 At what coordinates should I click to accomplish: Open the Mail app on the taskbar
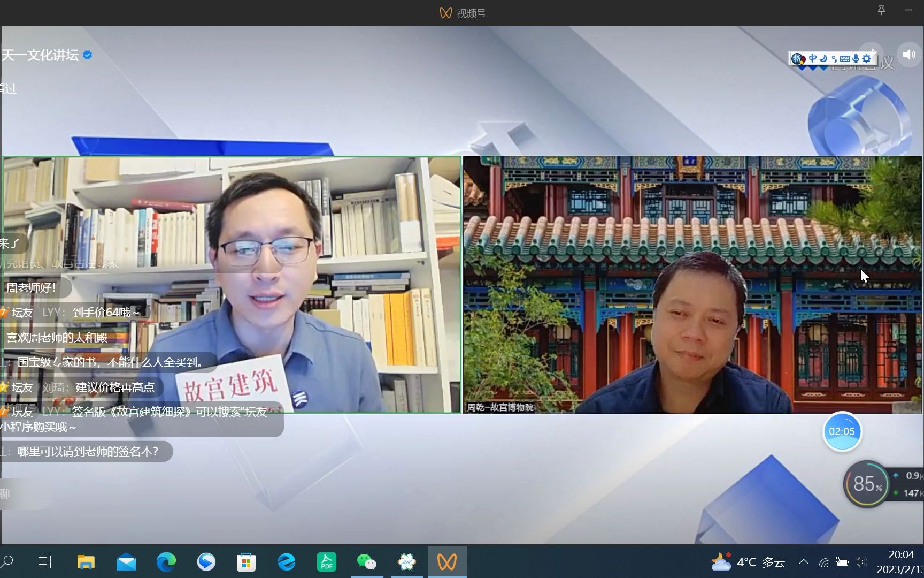coord(126,562)
